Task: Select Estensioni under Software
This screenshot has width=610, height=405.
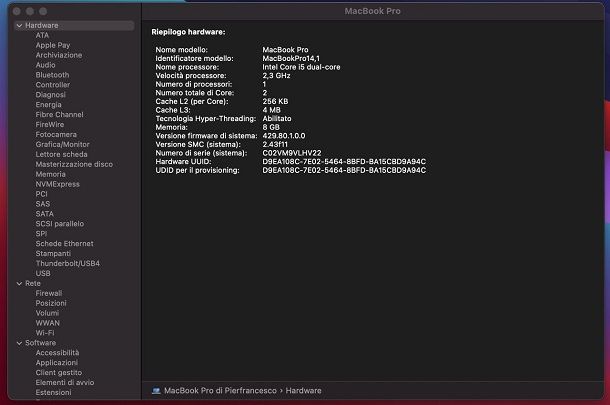Action: tap(53, 393)
